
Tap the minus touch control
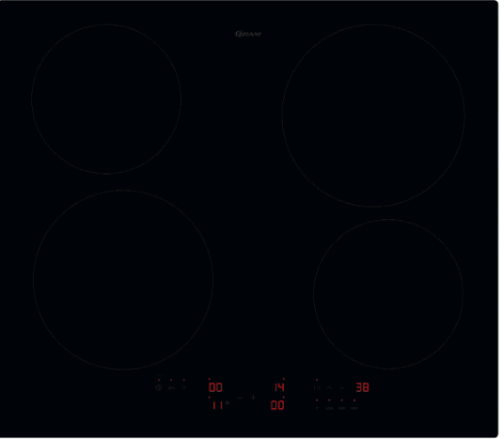tap(240, 398)
